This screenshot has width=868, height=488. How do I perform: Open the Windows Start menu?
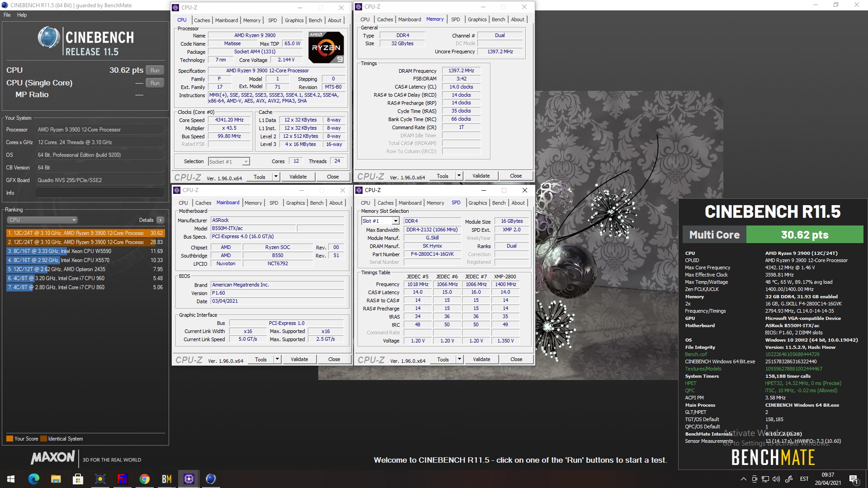(11, 479)
